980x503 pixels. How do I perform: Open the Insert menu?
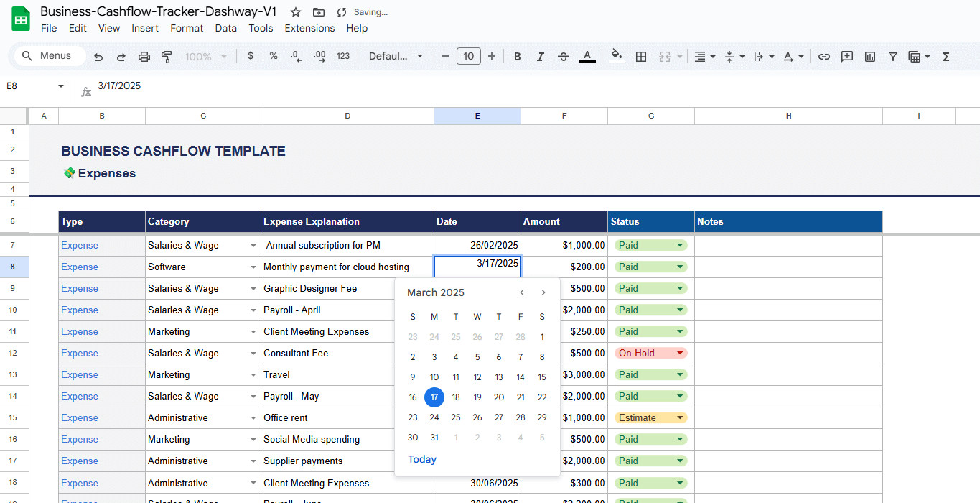coord(145,28)
